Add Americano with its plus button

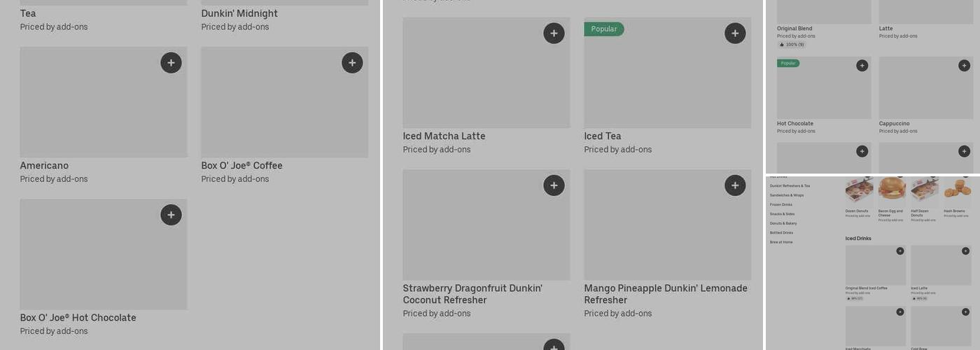click(171, 63)
